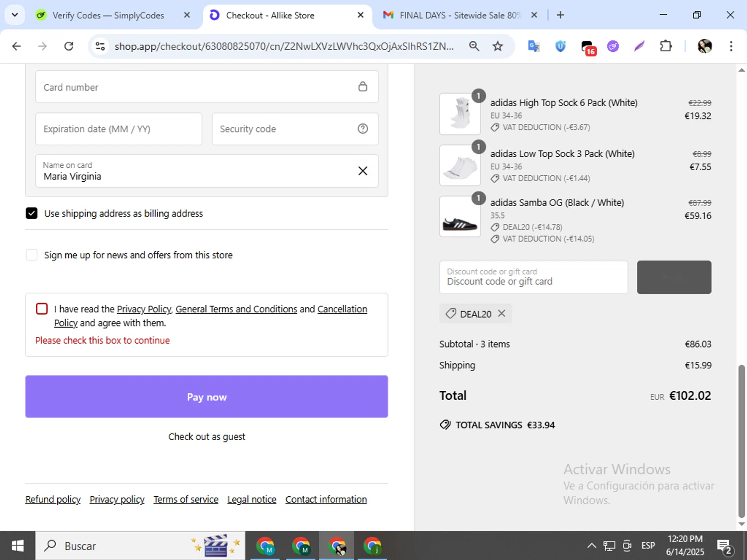Click the address bar URL
This screenshot has height=560, width=747.
click(284, 46)
